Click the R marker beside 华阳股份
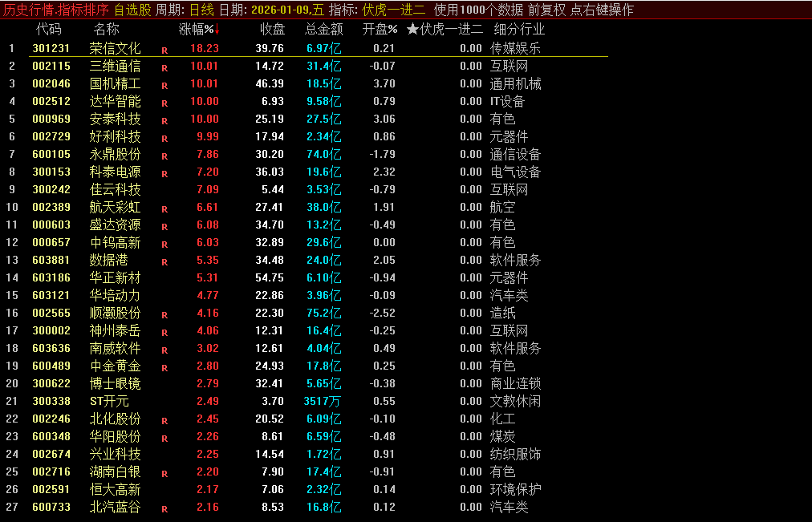The image size is (812, 522). click(164, 439)
